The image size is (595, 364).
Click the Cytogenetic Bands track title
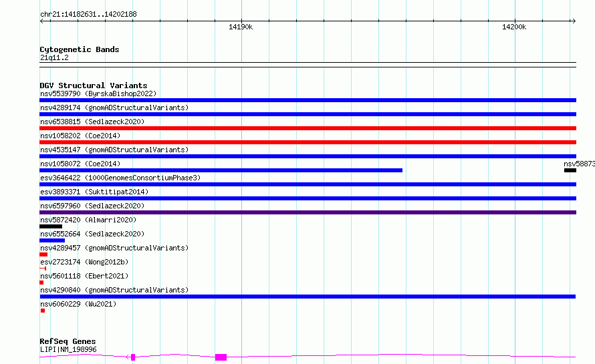[80, 49]
